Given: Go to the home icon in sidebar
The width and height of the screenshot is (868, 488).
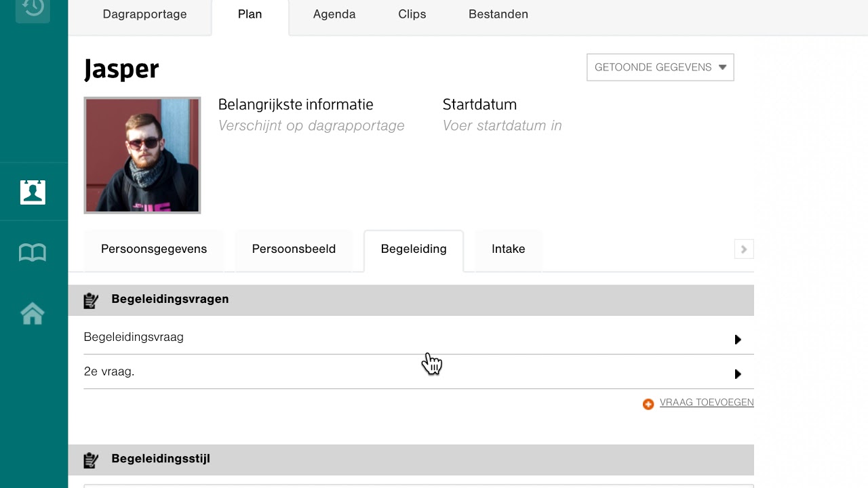Looking at the screenshot, I should [33, 313].
